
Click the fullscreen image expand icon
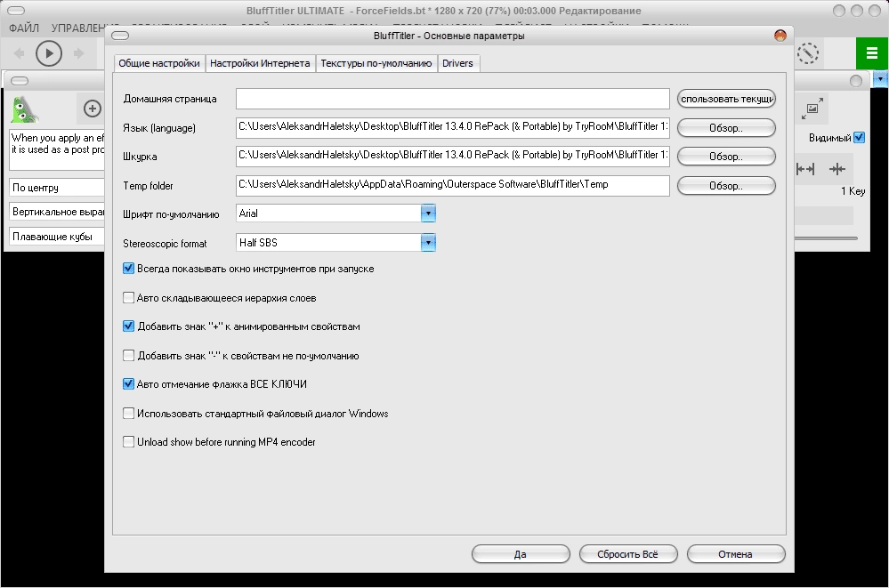tap(812, 109)
